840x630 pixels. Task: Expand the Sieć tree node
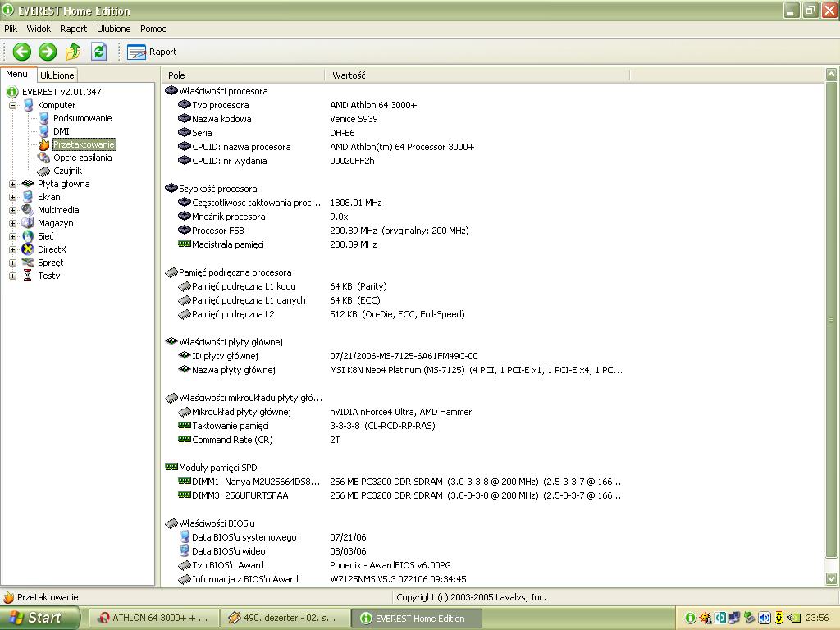tap(12, 237)
